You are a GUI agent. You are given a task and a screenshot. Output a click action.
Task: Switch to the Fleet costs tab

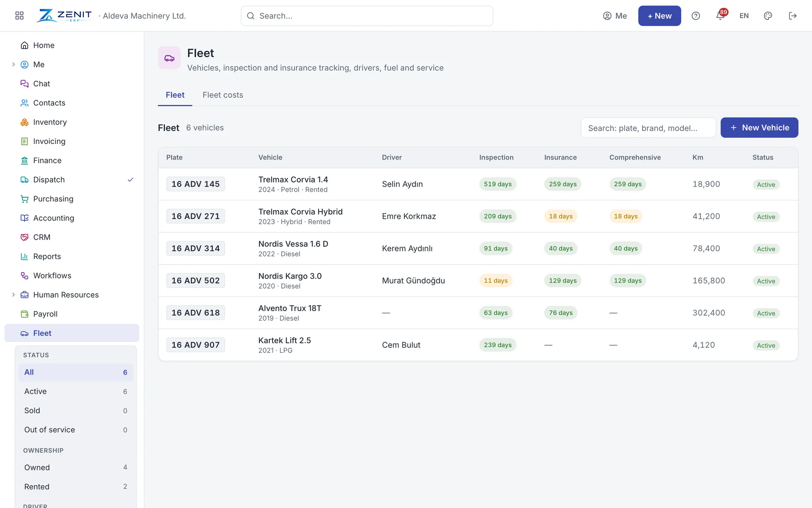pos(223,95)
